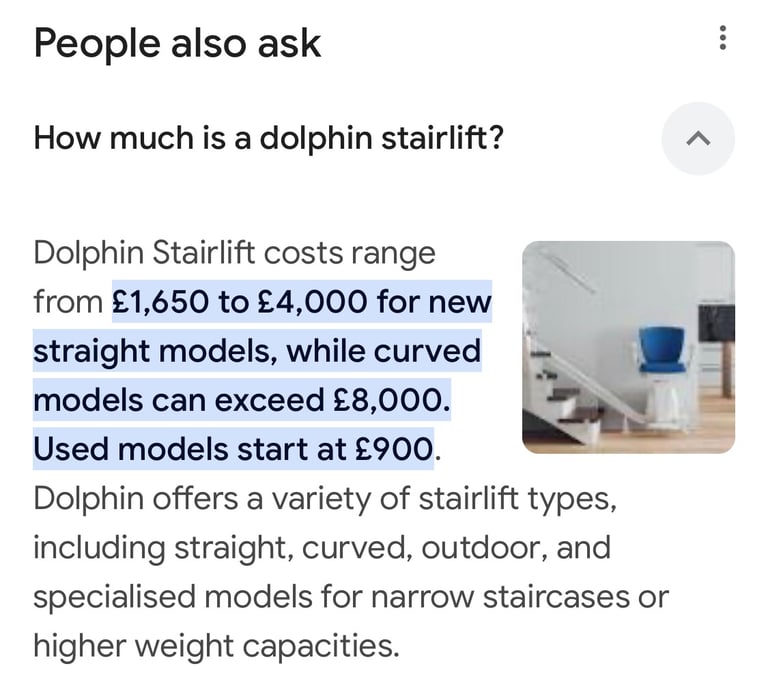Click the highlighted "£4,000 for new" text

pos(373,302)
